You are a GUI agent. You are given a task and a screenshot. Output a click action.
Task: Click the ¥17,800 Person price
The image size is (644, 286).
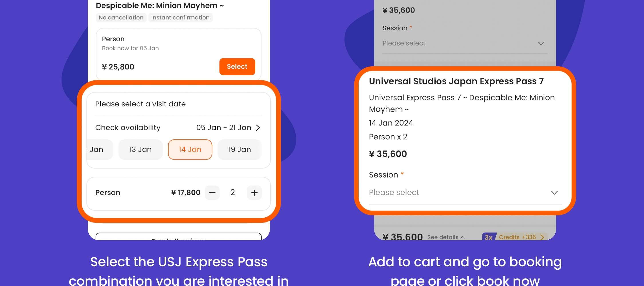pos(185,192)
